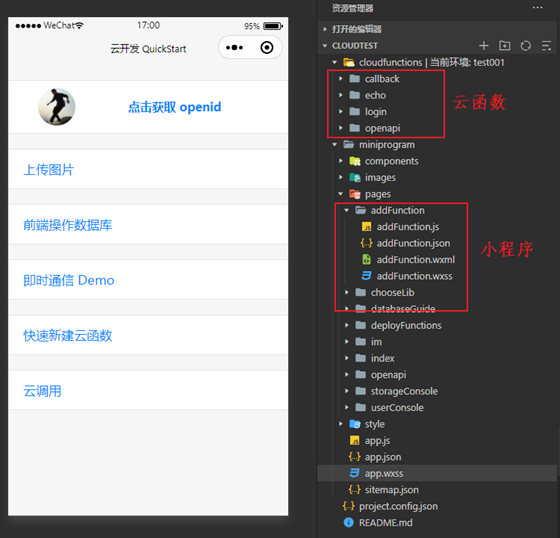
Task: Click the images folder icon
Action: [x=355, y=178]
